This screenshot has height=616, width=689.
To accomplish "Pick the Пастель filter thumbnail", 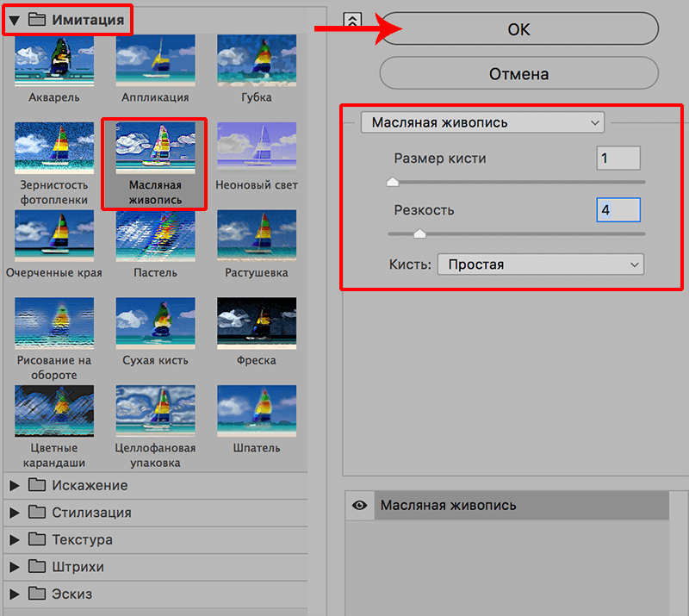I will [155, 236].
